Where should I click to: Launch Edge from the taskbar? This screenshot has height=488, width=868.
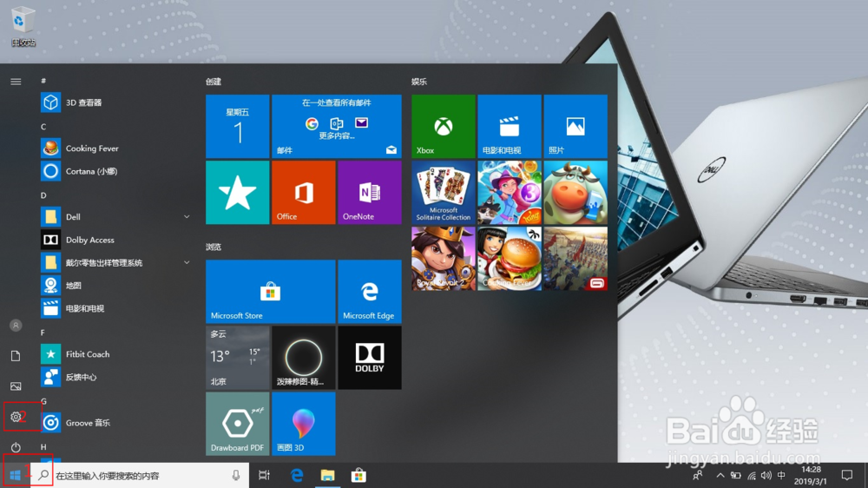(x=297, y=475)
